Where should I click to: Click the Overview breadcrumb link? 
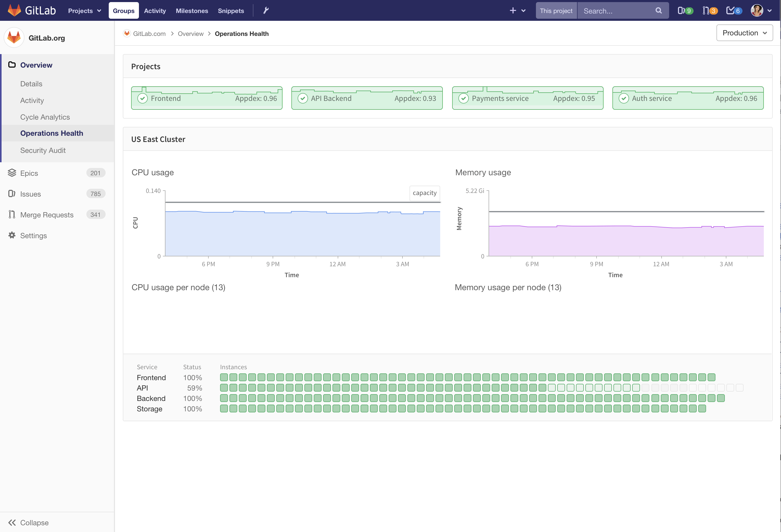(190, 34)
